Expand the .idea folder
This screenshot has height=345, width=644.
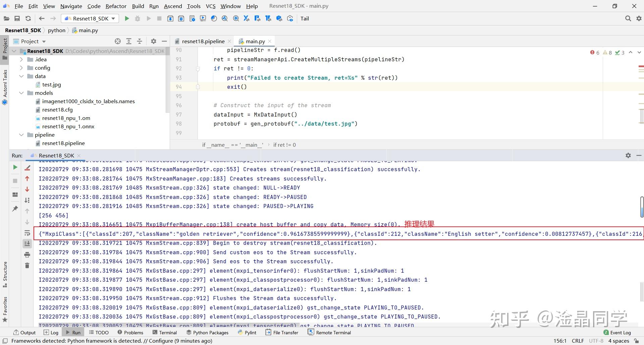(x=21, y=59)
